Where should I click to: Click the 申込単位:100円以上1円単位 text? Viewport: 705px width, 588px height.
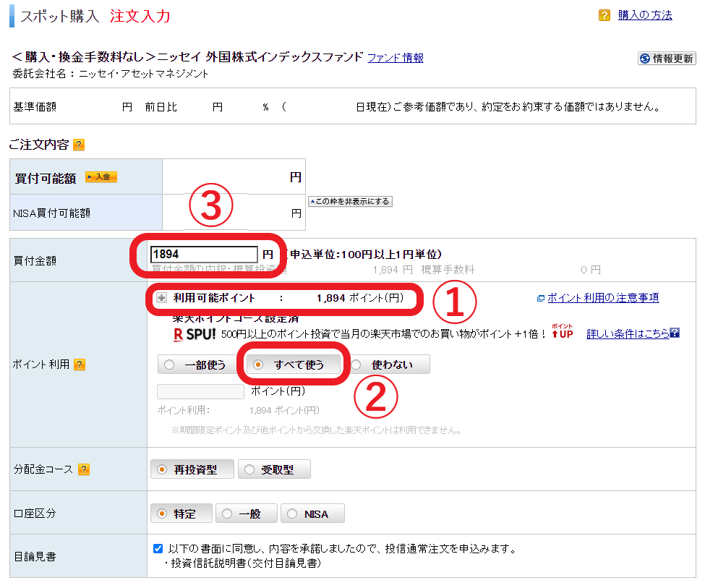pos(364,255)
